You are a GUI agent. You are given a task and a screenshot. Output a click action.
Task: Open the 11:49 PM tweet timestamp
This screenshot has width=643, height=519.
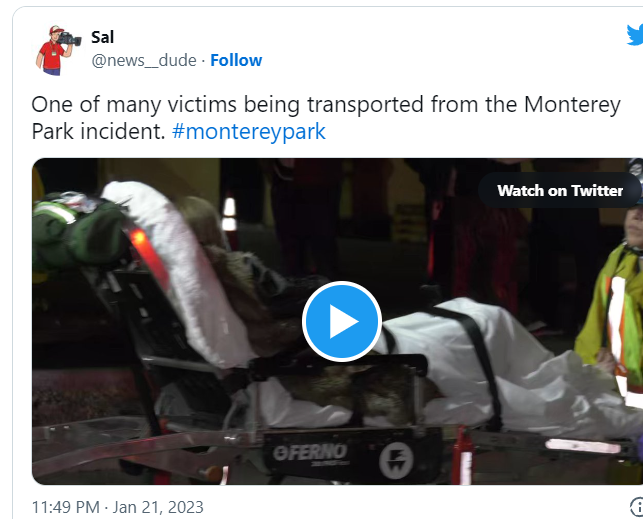tap(66, 507)
